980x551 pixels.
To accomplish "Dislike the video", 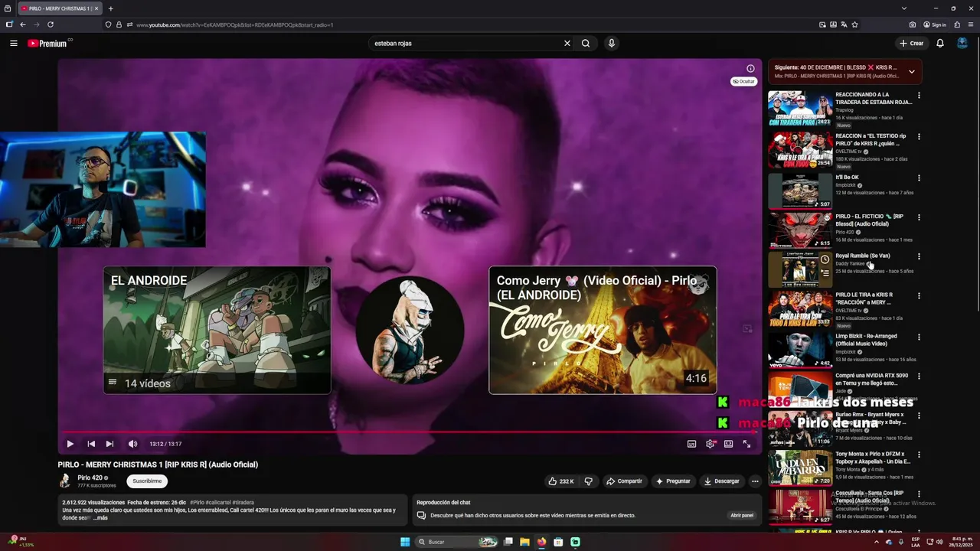I will coord(588,481).
